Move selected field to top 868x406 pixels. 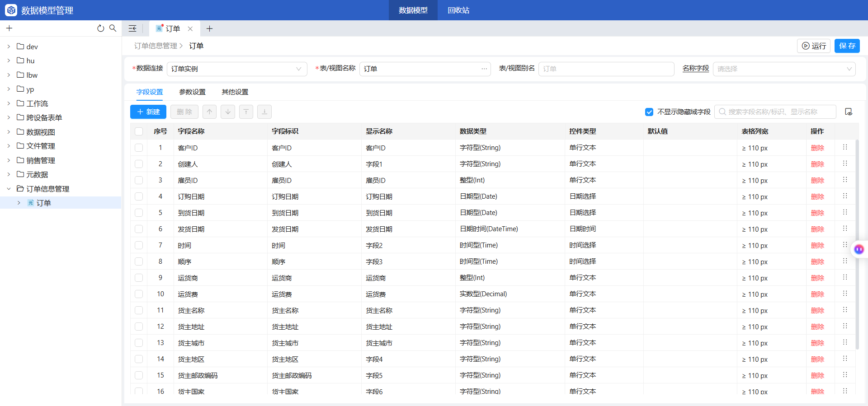tap(246, 112)
